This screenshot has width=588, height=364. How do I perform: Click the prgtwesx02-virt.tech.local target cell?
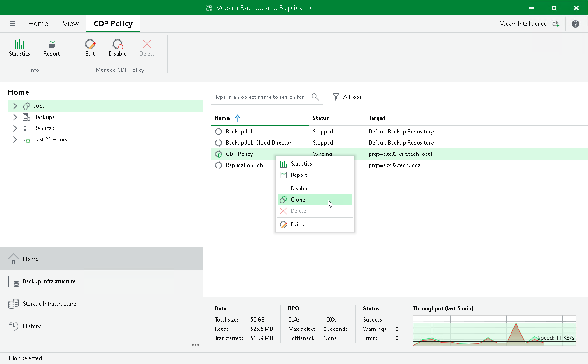click(400, 154)
